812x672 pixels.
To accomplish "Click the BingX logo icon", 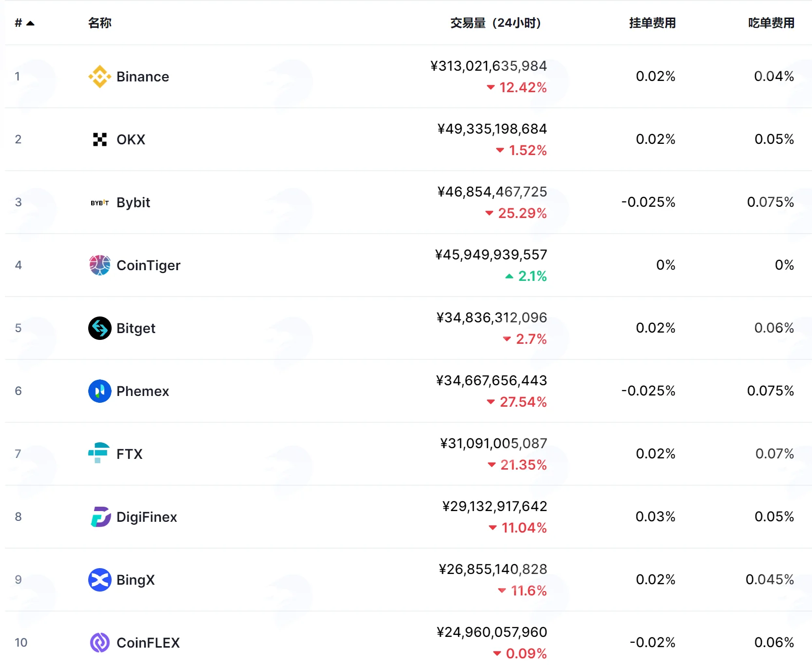I will tap(99, 580).
